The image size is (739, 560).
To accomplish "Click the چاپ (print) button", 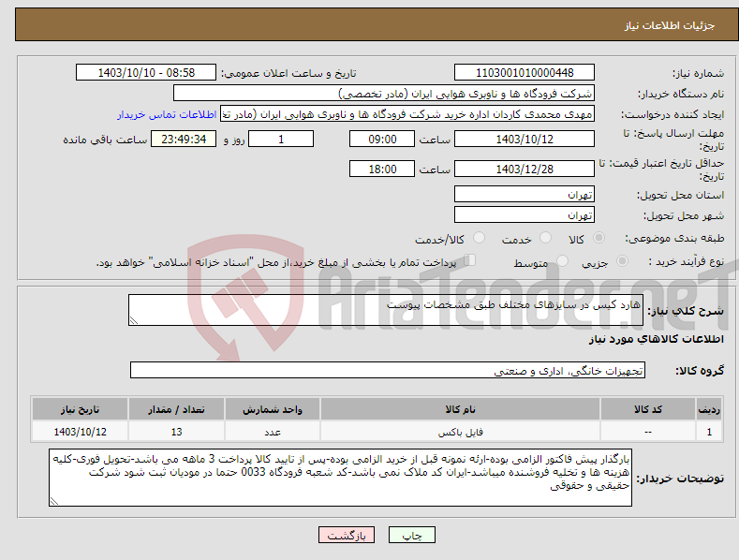I will (x=411, y=535).
